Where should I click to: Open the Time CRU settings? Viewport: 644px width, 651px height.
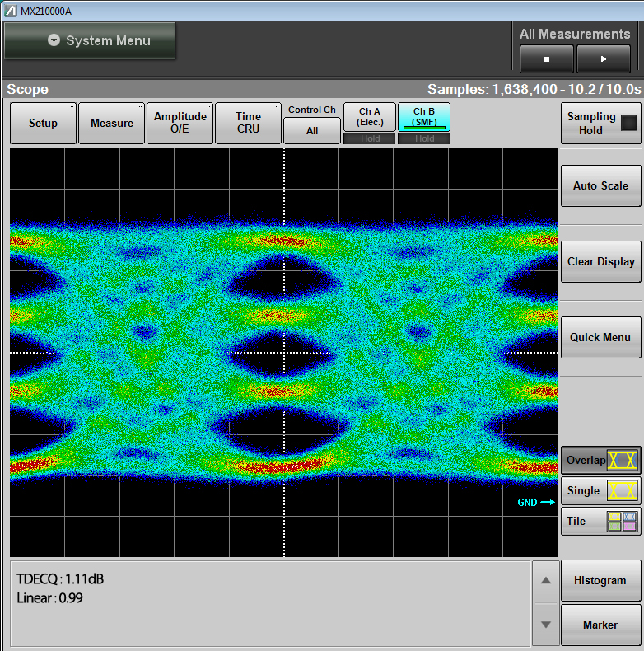(x=248, y=124)
